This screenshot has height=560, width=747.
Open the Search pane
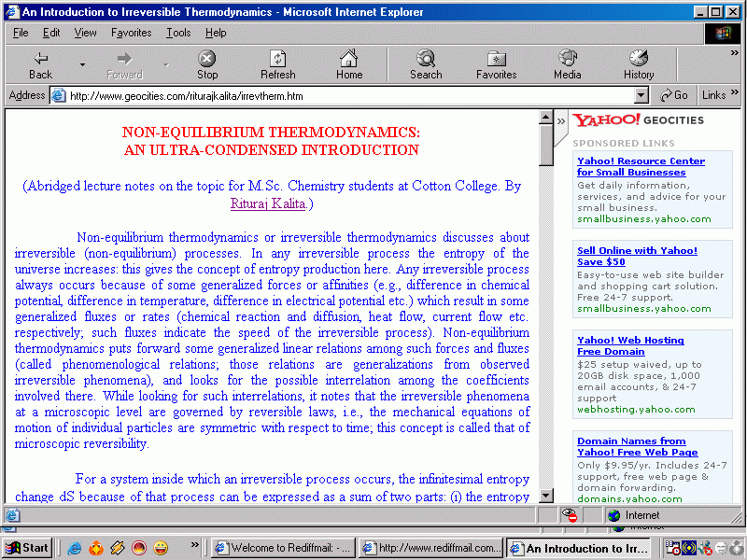pos(426,64)
